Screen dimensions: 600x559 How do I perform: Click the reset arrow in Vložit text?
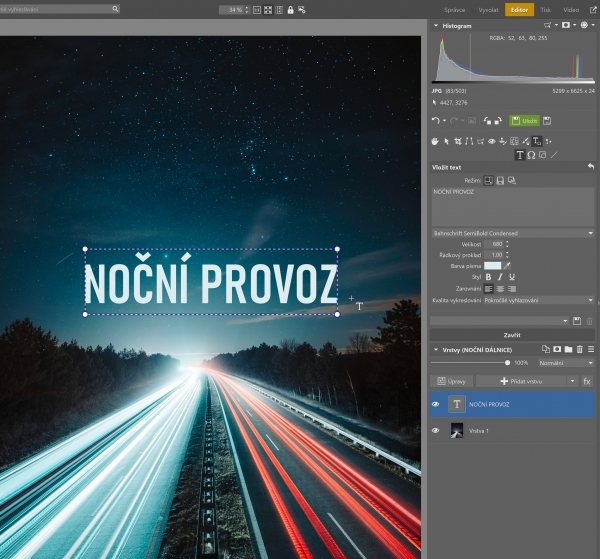[x=591, y=167]
